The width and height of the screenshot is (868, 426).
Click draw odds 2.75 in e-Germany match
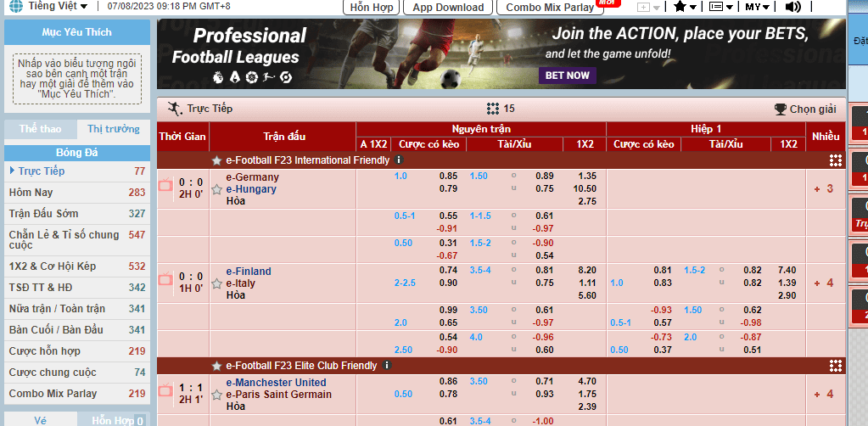pyautogui.click(x=587, y=202)
